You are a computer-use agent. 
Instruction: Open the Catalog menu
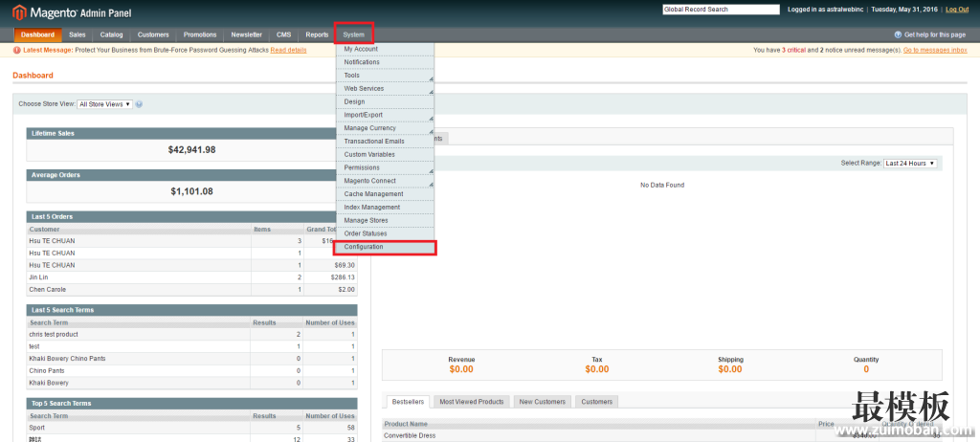pos(111,34)
